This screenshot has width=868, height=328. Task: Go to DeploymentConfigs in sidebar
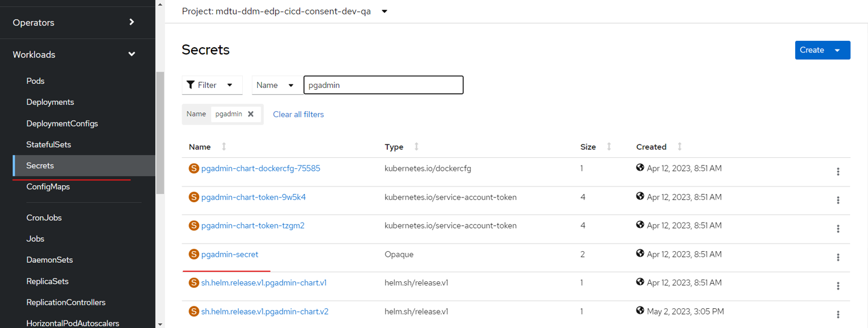62,124
